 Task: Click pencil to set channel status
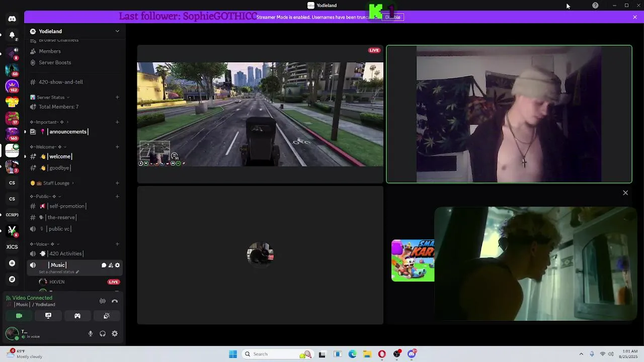tap(77, 272)
